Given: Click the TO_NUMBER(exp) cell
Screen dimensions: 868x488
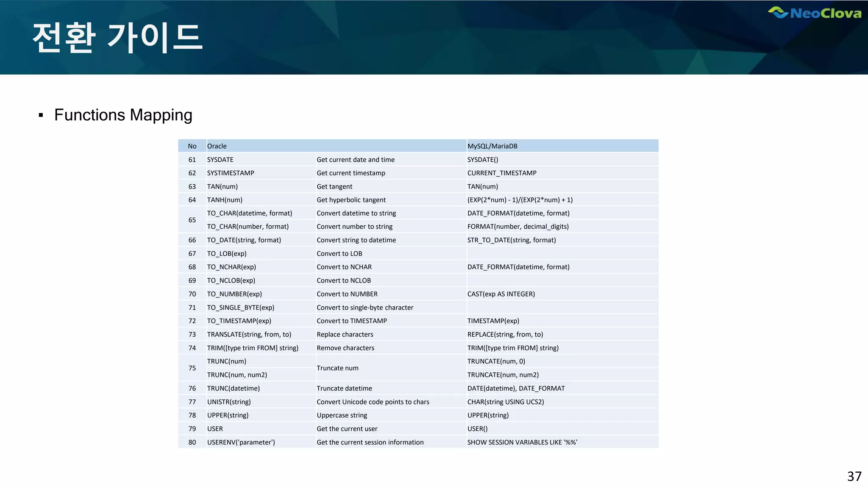Looking at the screenshot, I should 234,294.
